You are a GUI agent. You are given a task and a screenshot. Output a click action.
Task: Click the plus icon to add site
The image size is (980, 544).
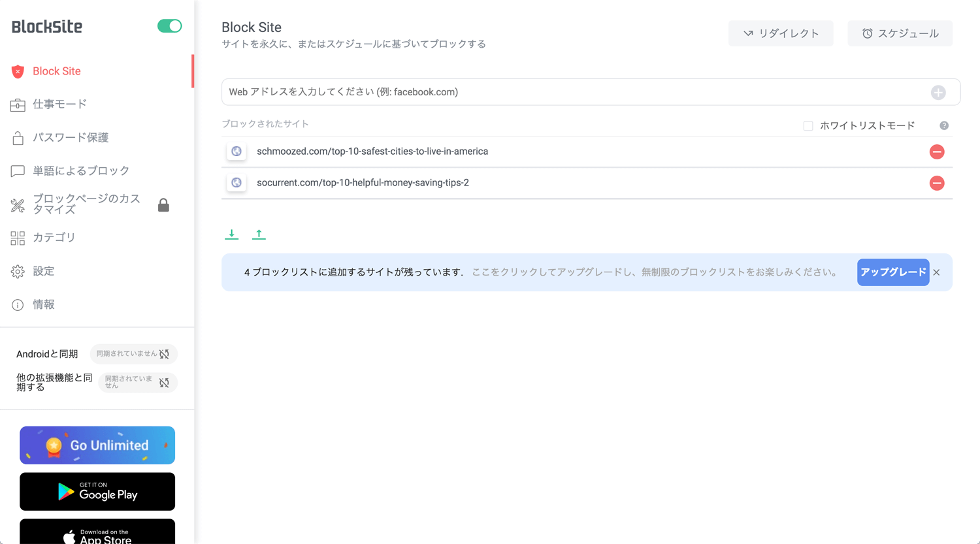click(938, 92)
